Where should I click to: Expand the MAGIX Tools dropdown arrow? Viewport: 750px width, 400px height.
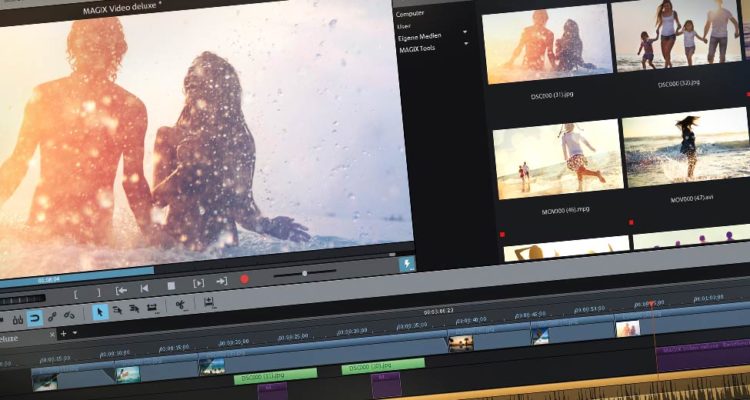point(466,44)
